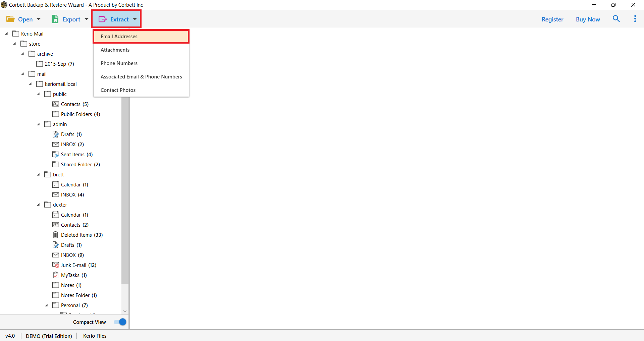This screenshot has height=341, width=644.
Task: Click the Corbett app logo in title bar
Action: pyautogui.click(x=4, y=5)
